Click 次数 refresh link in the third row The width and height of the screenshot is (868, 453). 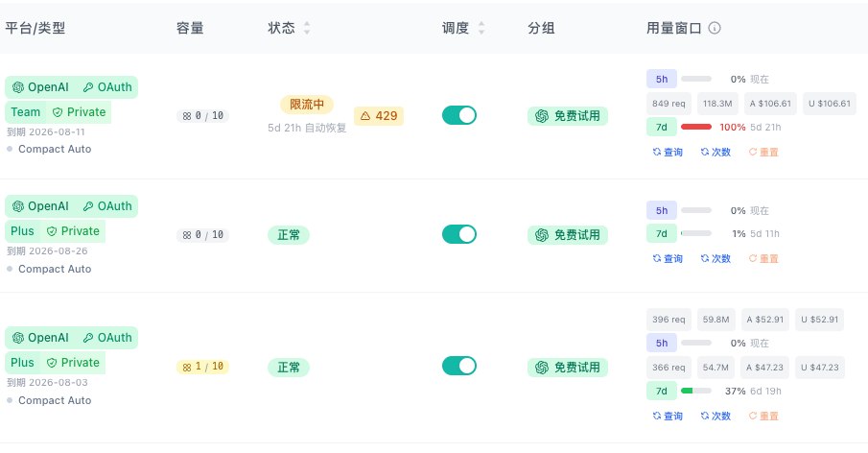[716, 416]
